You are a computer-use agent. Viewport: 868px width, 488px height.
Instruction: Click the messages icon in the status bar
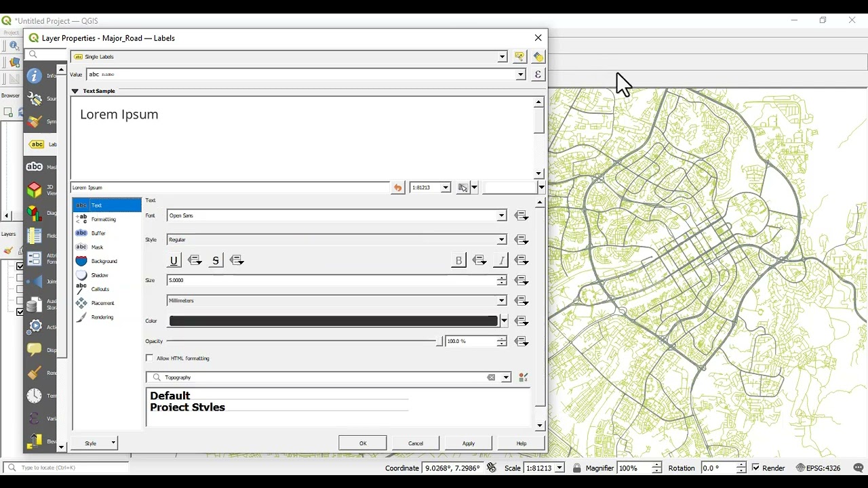(858, 468)
